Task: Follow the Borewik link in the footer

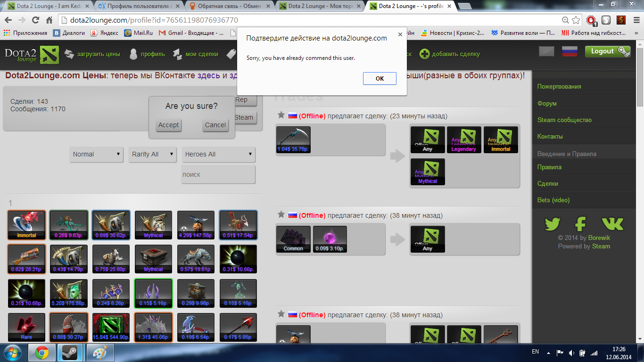Action: pyautogui.click(x=599, y=238)
